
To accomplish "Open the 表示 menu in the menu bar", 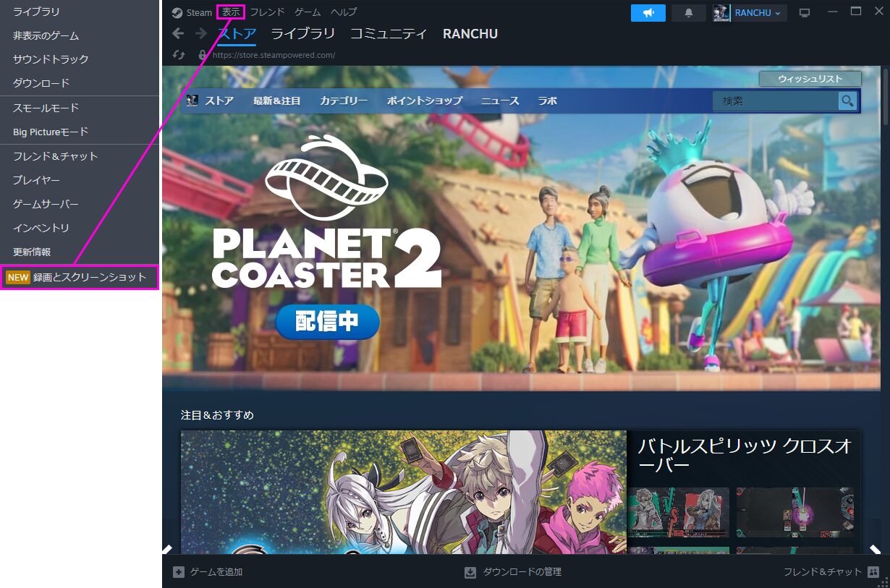I will (231, 12).
